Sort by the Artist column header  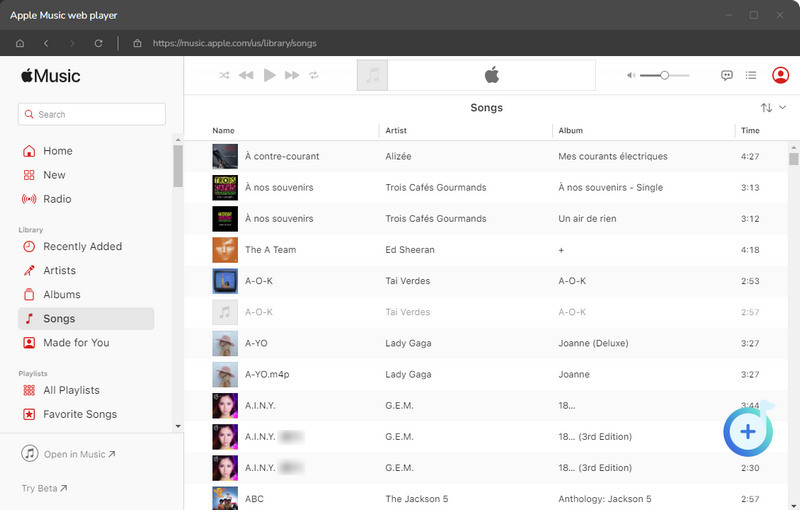point(396,131)
